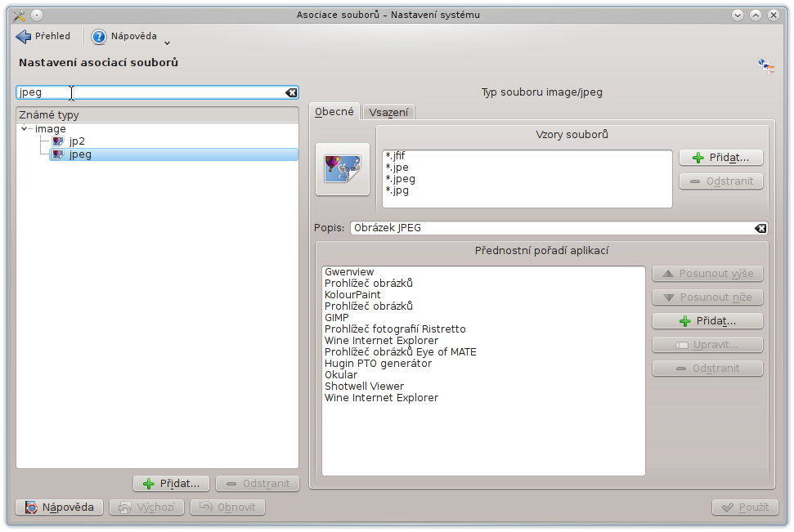Click Přidat beside the application order list
This screenshot has width=794, height=532.
707,321
